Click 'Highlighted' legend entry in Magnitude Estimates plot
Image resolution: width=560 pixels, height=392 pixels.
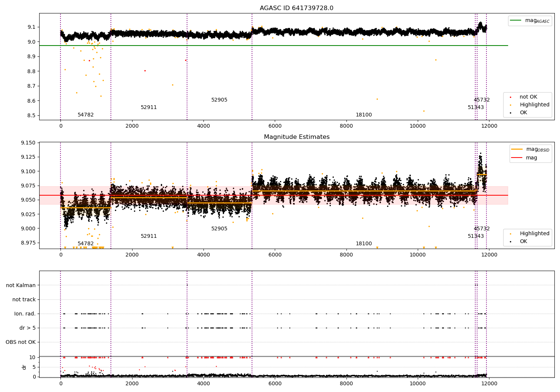(530, 234)
